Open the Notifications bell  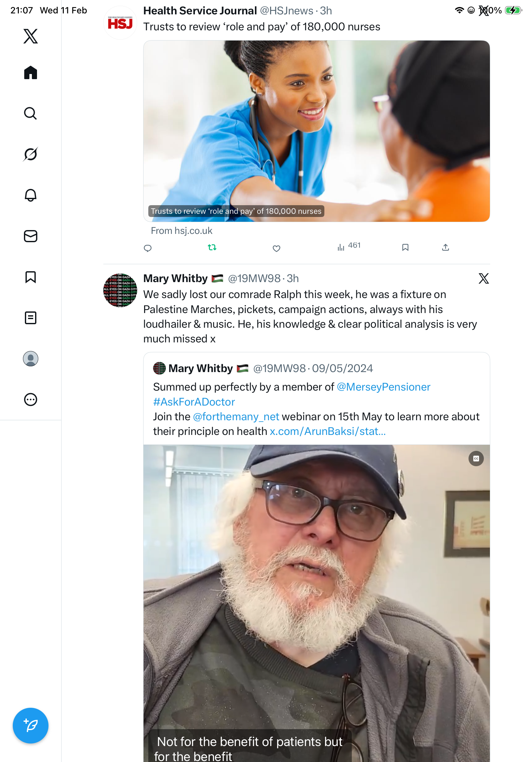click(x=31, y=195)
